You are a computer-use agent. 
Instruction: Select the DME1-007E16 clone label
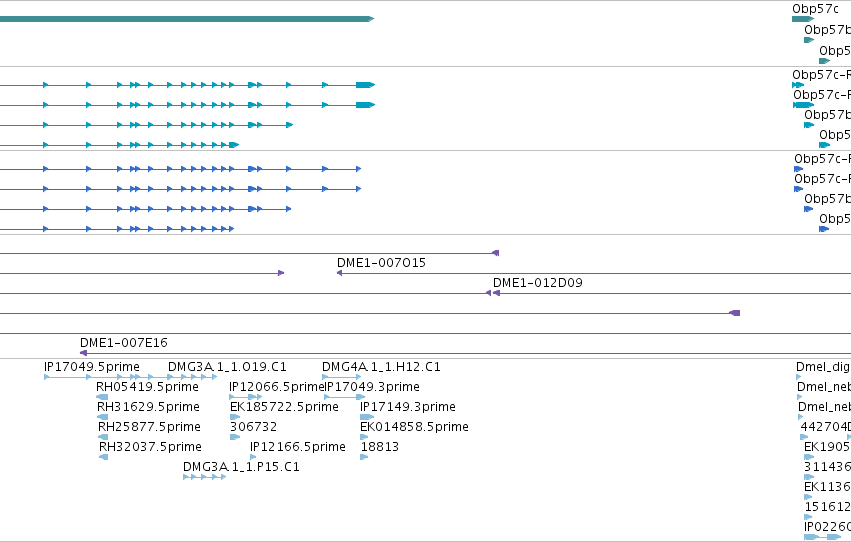point(124,343)
